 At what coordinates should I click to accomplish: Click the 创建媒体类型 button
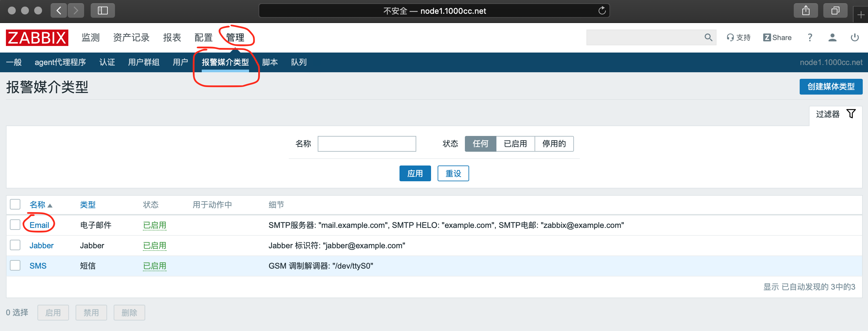pos(831,87)
